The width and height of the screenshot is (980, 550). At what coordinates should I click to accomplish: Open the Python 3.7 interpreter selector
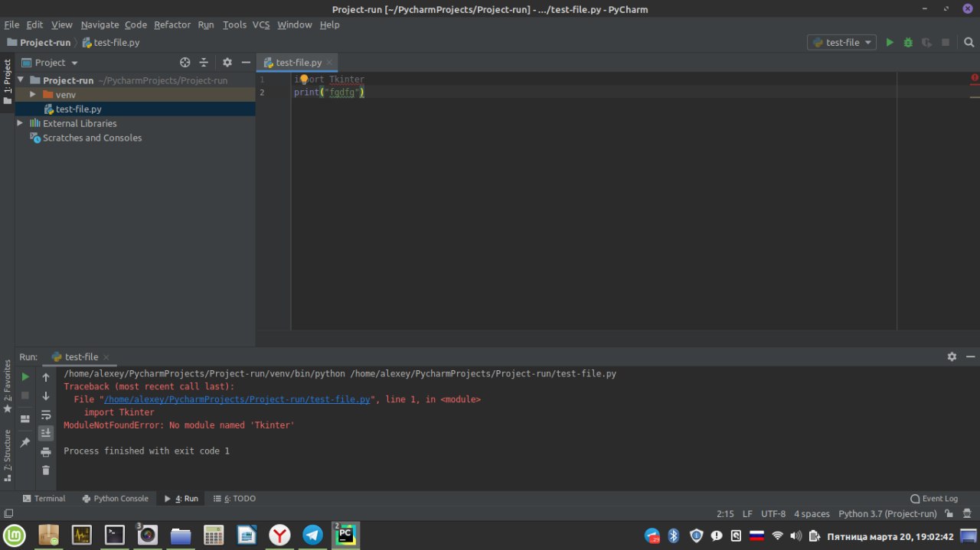click(887, 514)
